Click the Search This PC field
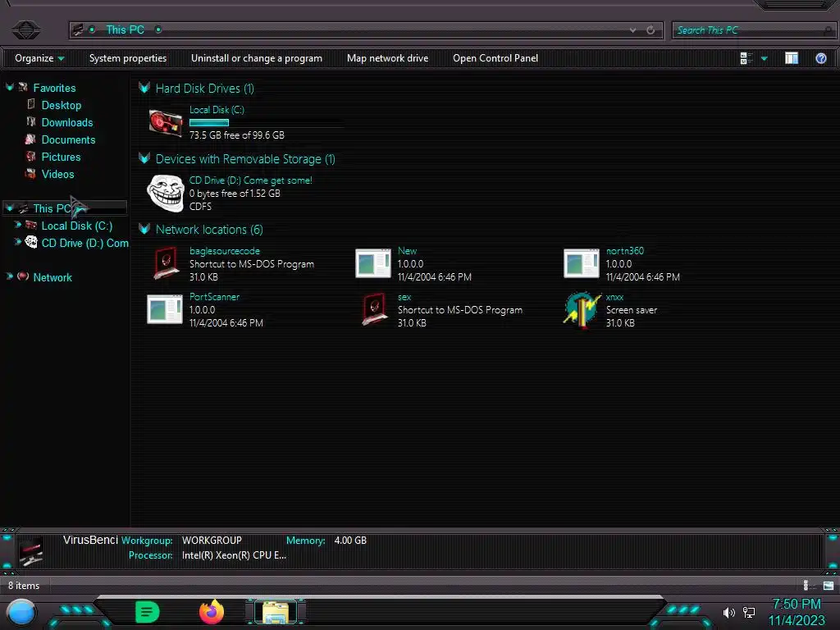 (753, 30)
